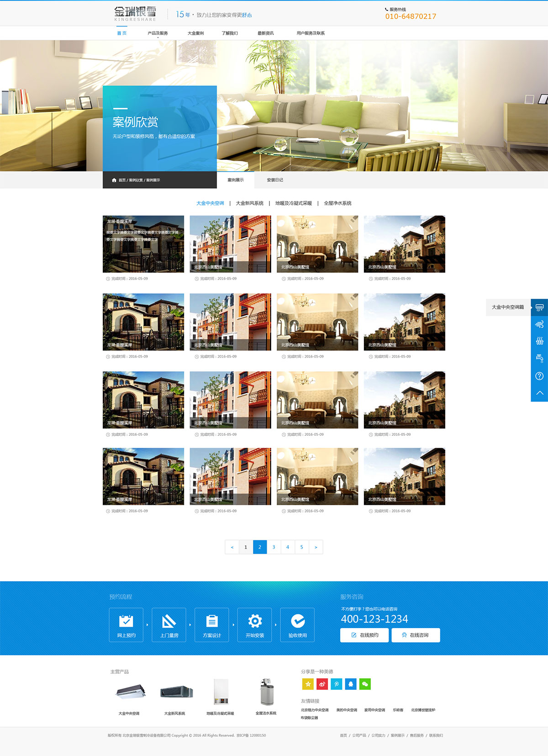The width and height of the screenshot is (548, 756).
Task: Click the fresh air wind icon in sidebar
Action: [x=539, y=324]
